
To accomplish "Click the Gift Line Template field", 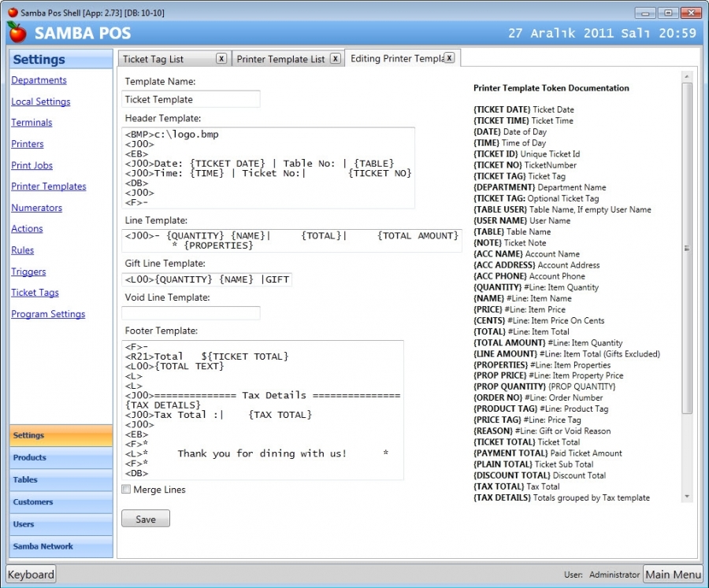I will 206,279.
